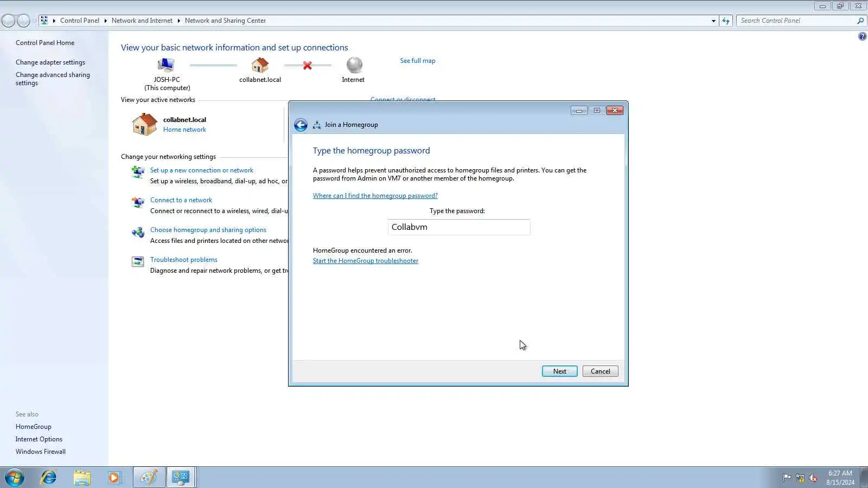Screen dimensions: 868x488
Task: Click the taskbar clock showing 6:27 AM
Action: coord(840,478)
